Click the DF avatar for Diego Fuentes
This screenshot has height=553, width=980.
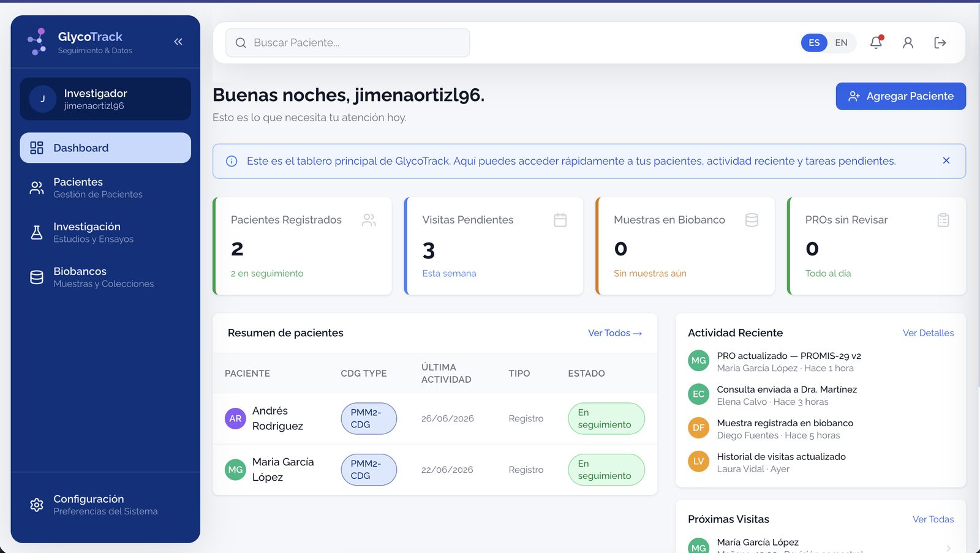699,428
